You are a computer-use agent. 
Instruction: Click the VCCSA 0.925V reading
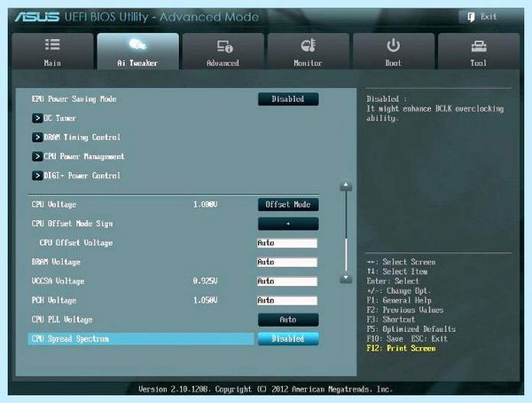click(x=206, y=281)
